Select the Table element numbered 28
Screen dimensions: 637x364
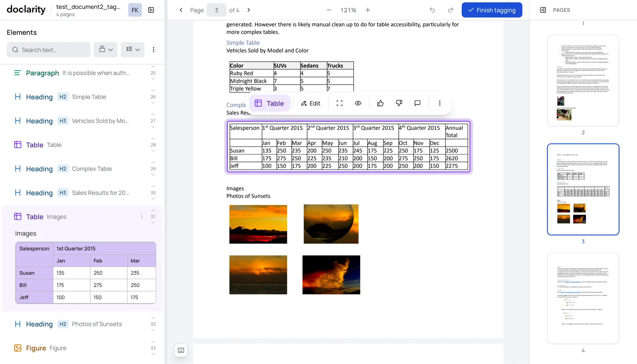(x=82, y=145)
